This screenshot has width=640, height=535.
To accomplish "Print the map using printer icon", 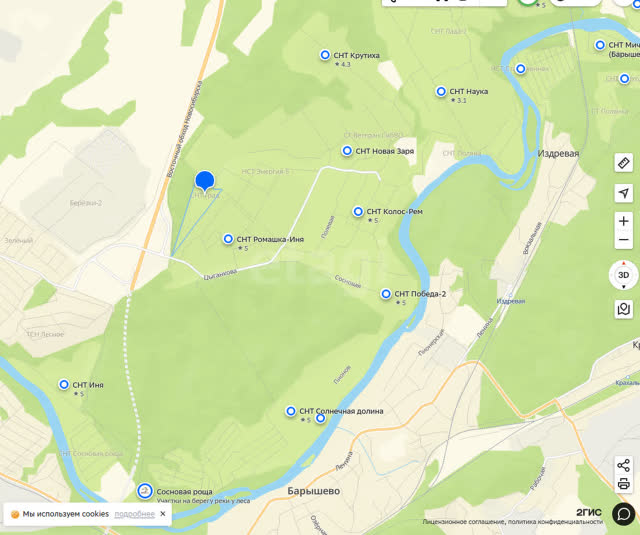I will coord(624,484).
